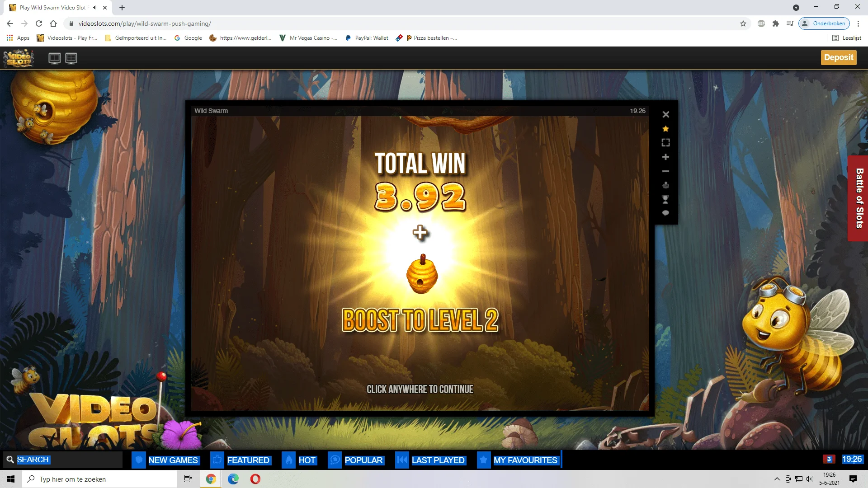Go forward to the next page

[x=24, y=23]
